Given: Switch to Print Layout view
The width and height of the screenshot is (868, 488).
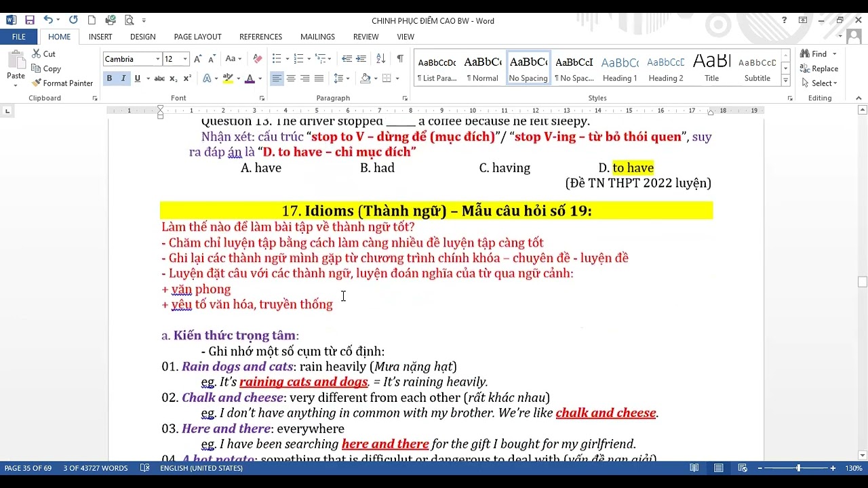Looking at the screenshot, I should [718, 468].
